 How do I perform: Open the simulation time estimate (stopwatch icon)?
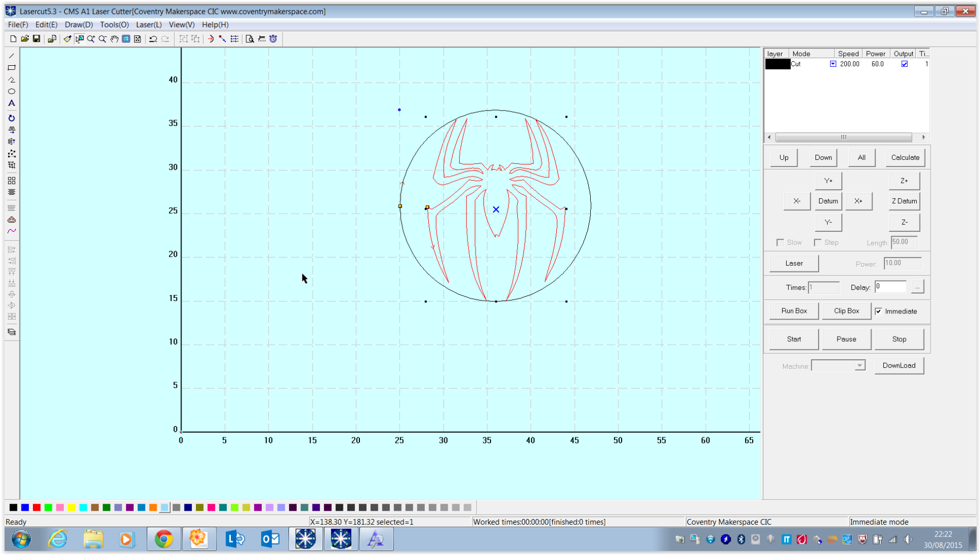click(273, 39)
